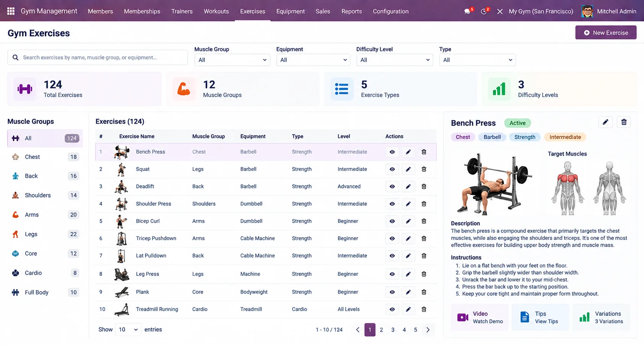The width and height of the screenshot is (644, 345).
Task: View Lat Pulldown using its eye icon
Action: coord(392,256)
